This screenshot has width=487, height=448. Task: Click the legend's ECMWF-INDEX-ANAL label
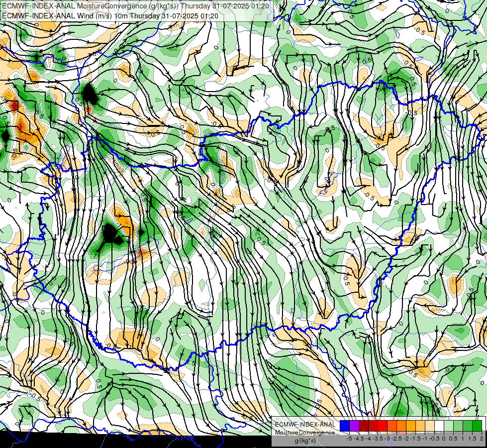pyautogui.click(x=305, y=425)
